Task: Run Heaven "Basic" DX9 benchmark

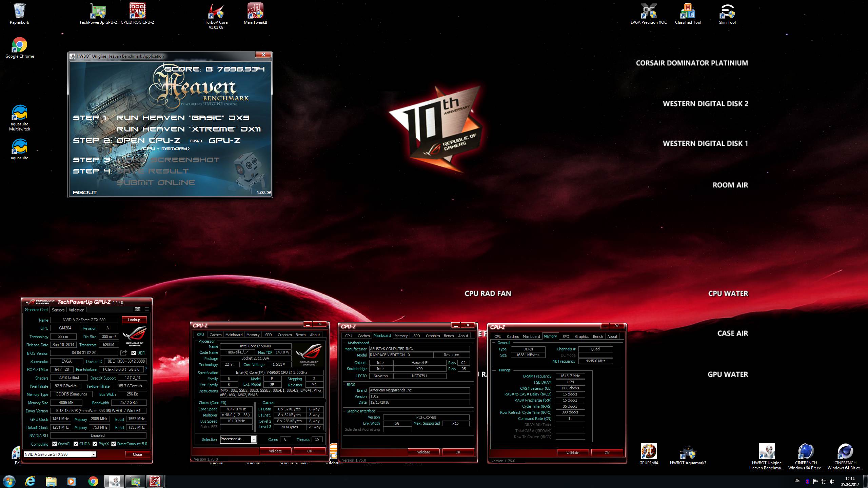Action: (x=183, y=118)
